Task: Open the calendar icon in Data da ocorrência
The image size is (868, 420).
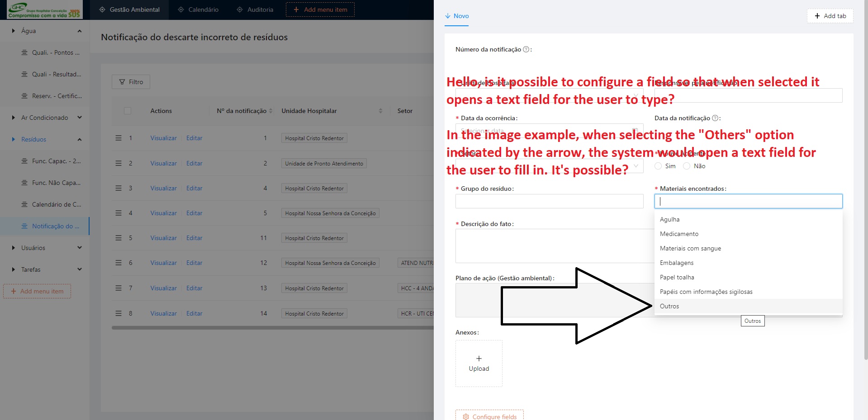Action: click(635, 130)
